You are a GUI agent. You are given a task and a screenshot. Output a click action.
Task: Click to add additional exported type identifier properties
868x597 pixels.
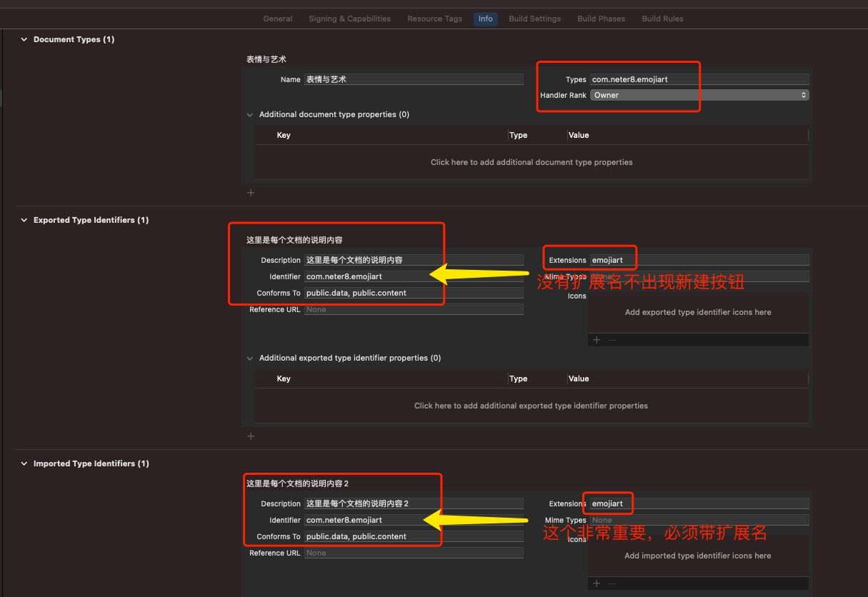[531, 406]
